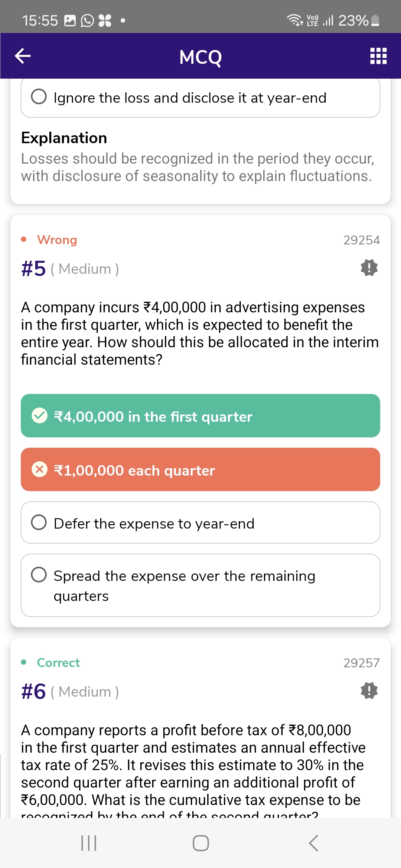Tap question ID 29254
401x868 pixels.
coord(361,240)
